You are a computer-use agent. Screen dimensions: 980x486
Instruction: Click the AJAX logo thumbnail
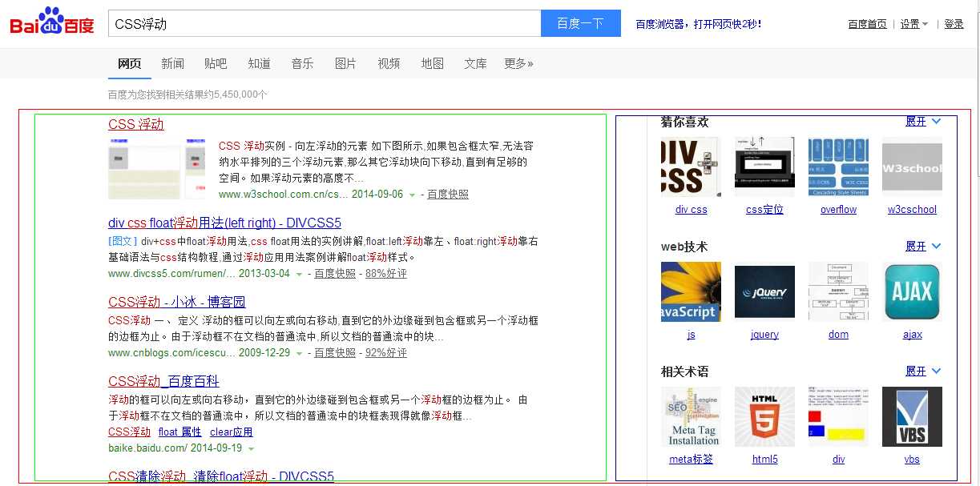(x=912, y=291)
